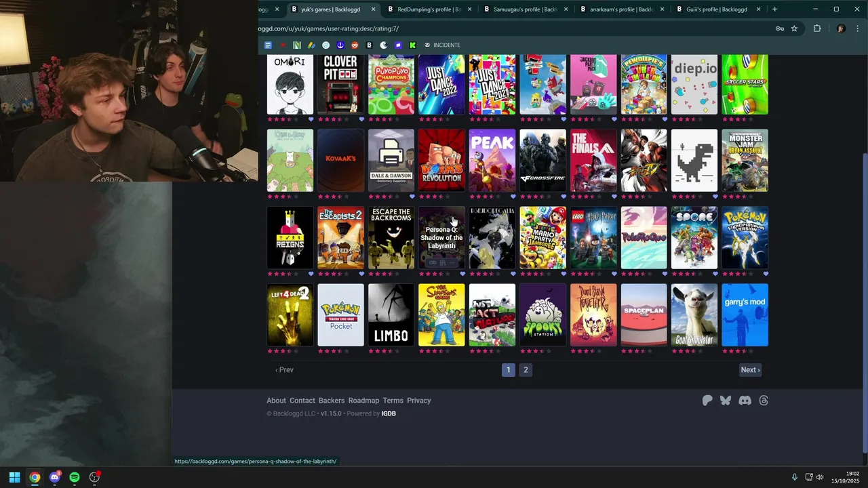The width and height of the screenshot is (868, 488).
Task: Open the Escapists 2 game cover
Action: pyautogui.click(x=340, y=238)
